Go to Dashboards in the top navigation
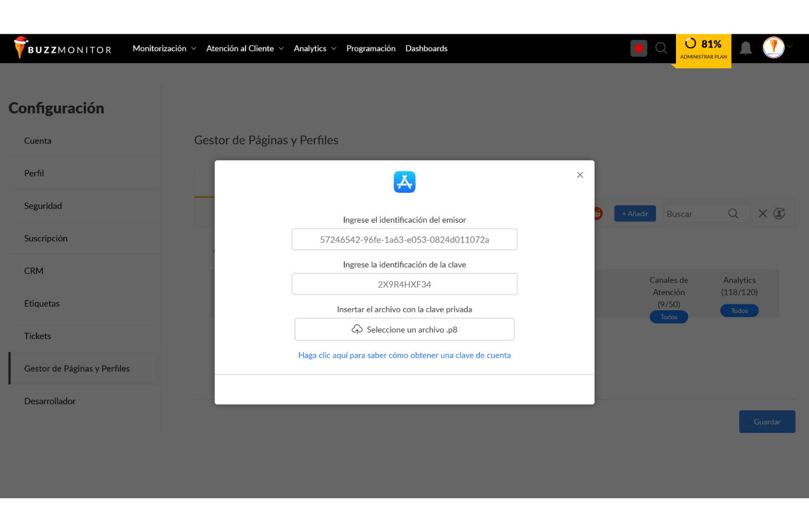 426,49
